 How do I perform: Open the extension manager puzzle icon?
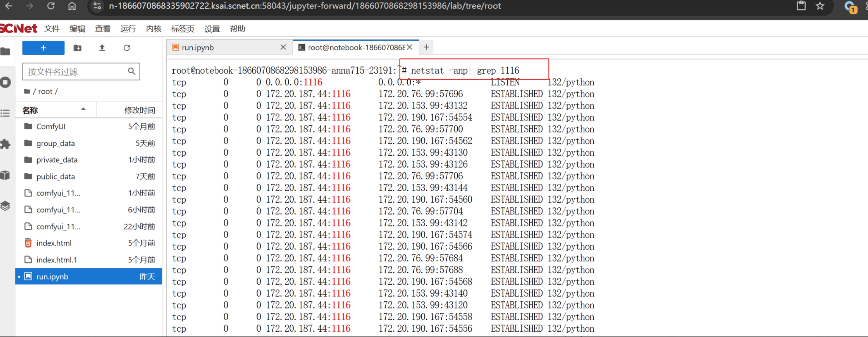[x=6, y=144]
